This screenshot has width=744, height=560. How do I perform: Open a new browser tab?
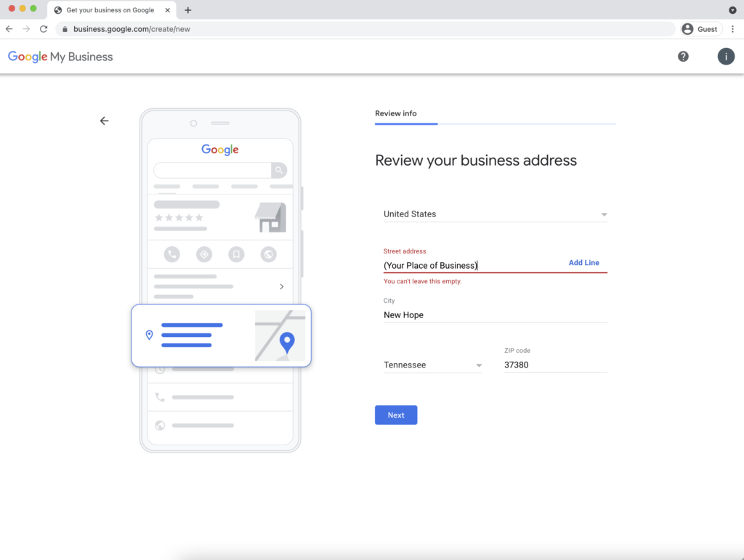(x=188, y=10)
